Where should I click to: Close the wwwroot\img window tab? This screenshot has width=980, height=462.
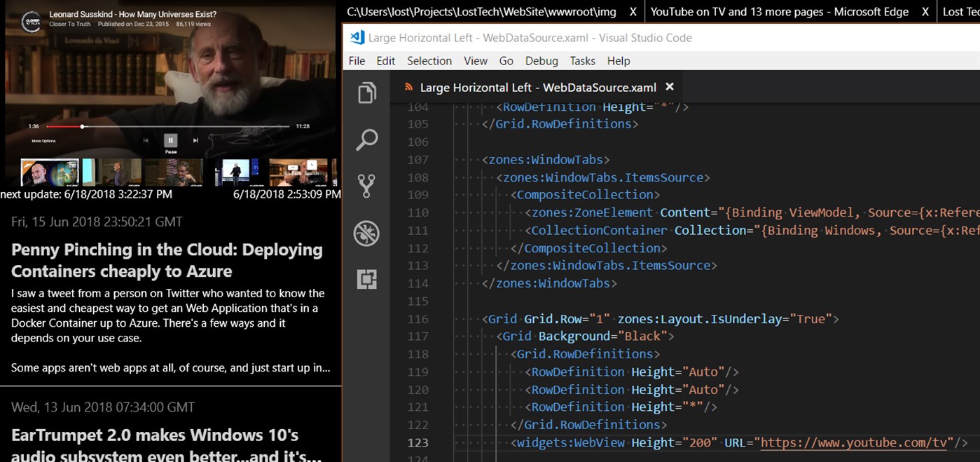tap(633, 12)
